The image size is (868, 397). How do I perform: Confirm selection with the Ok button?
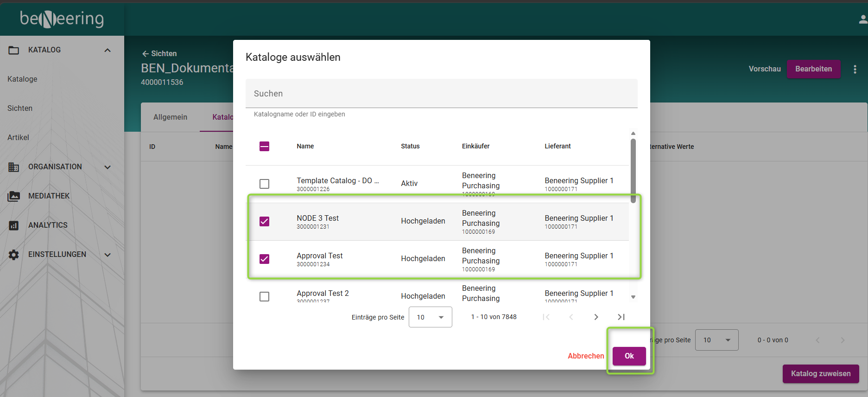point(629,356)
